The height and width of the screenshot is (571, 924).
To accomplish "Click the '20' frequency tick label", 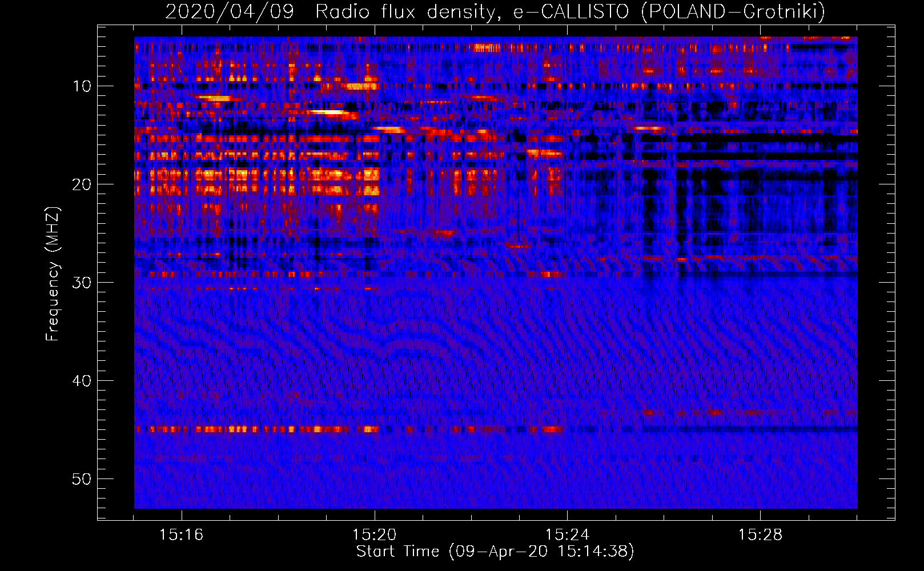I will point(82,184).
